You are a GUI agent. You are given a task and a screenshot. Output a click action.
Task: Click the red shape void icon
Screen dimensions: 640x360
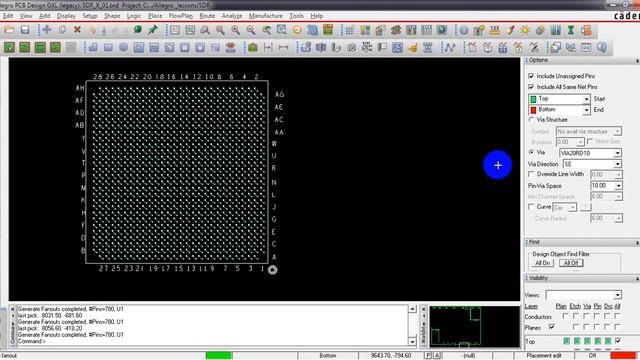231,47
